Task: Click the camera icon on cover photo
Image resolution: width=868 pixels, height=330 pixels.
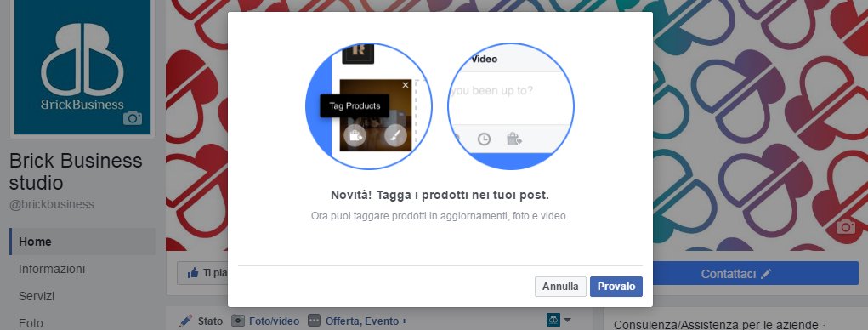Action: tap(845, 226)
